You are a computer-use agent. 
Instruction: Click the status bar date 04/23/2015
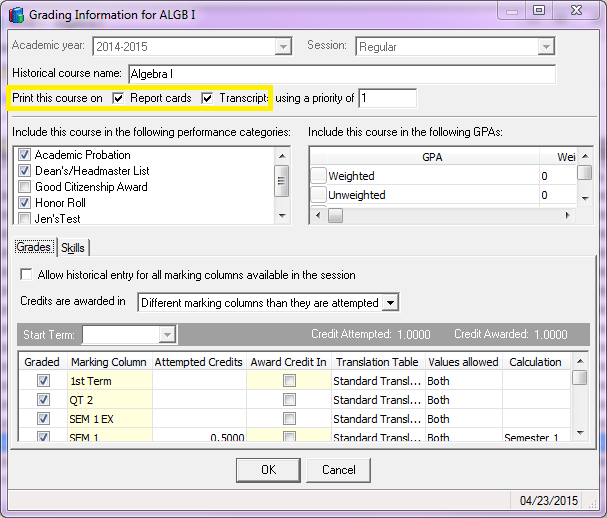[549, 501]
